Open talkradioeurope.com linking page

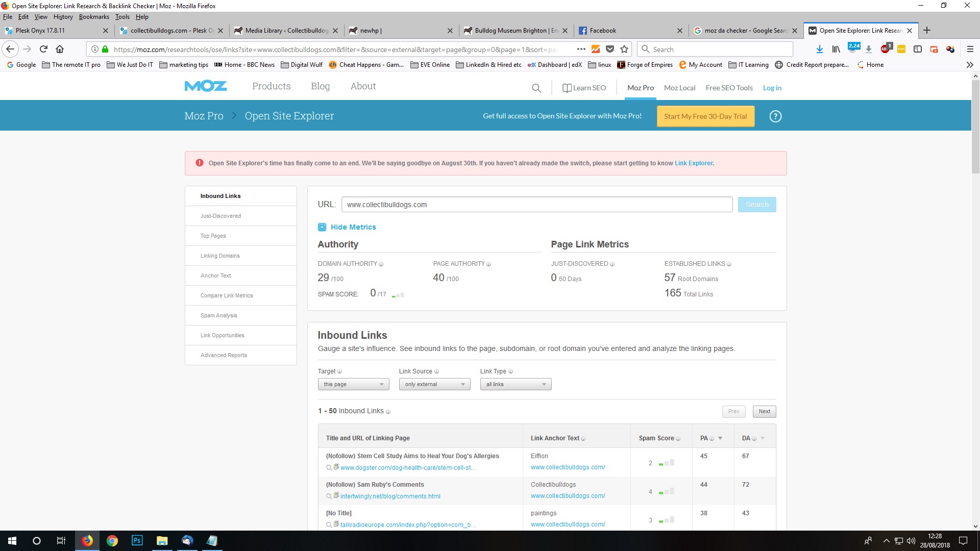coord(408,525)
